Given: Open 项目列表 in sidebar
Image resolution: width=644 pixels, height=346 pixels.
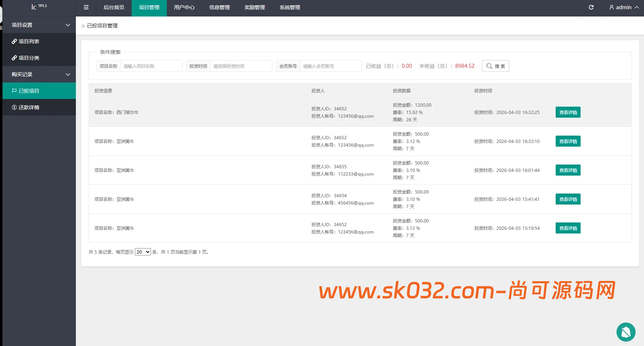Looking at the screenshot, I should point(39,41).
